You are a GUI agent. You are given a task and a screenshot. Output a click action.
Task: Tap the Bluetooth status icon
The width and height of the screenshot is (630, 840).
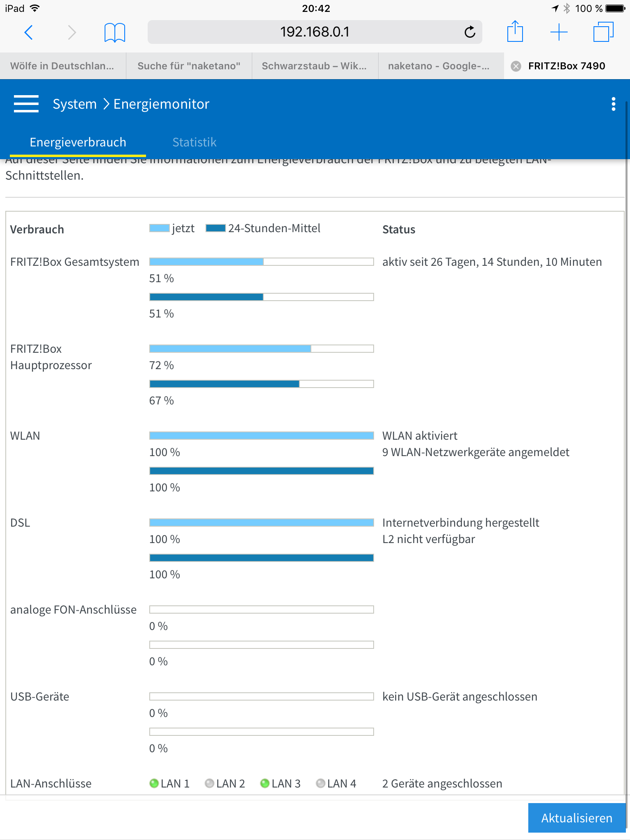567,8
